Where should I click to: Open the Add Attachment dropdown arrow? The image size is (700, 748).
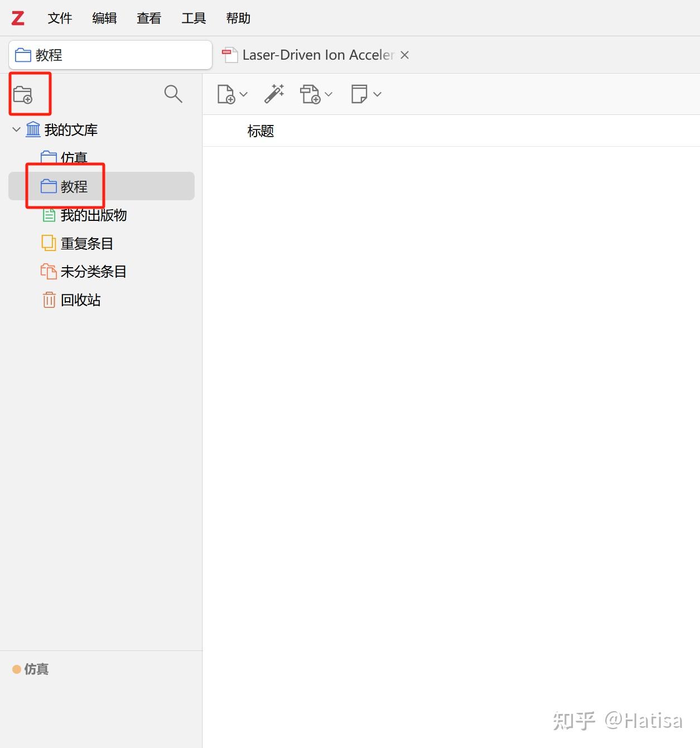[329, 94]
